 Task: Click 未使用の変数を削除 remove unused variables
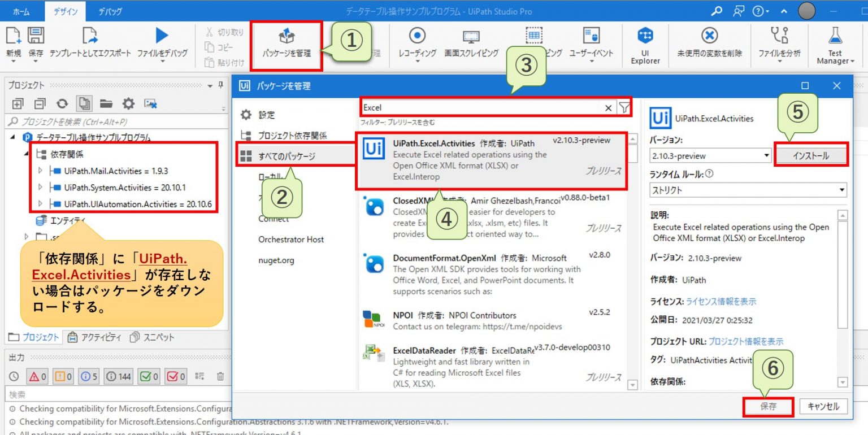click(x=709, y=42)
